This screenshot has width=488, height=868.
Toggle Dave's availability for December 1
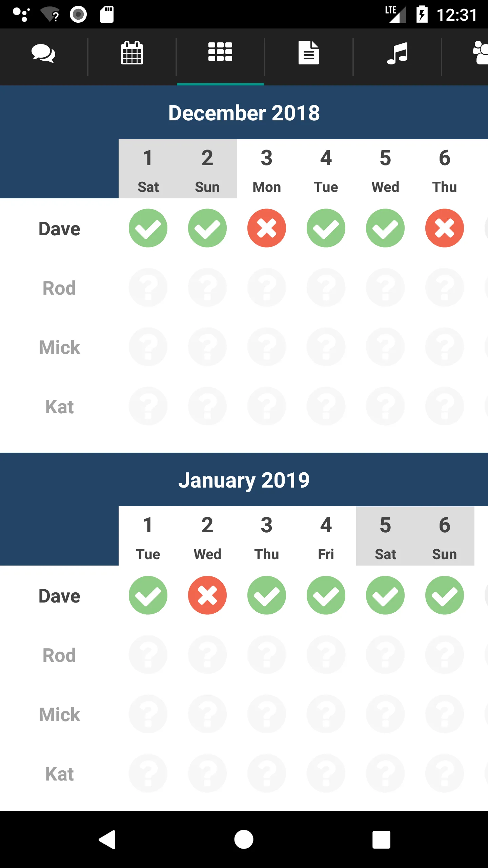tap(148, 228)
